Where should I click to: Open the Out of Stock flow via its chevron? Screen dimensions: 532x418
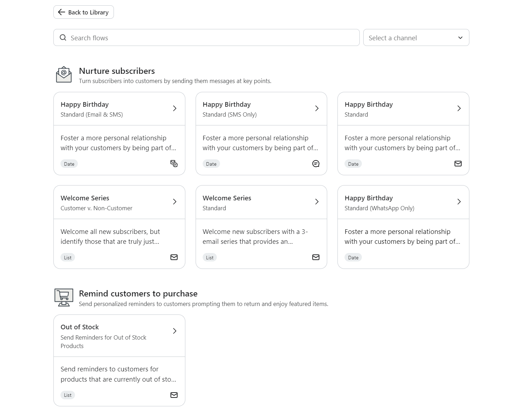pyautogui.click(x=175, y=331)
